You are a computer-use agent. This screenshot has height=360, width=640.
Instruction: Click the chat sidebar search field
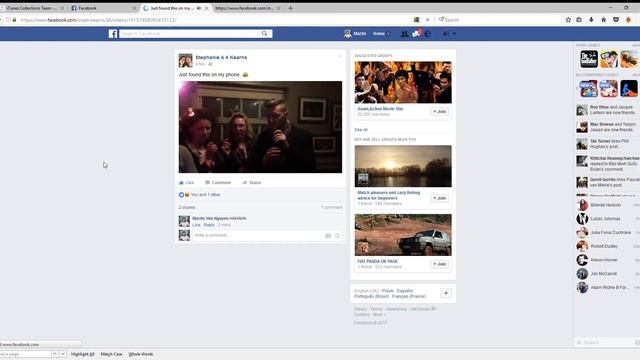click(607, 342)
